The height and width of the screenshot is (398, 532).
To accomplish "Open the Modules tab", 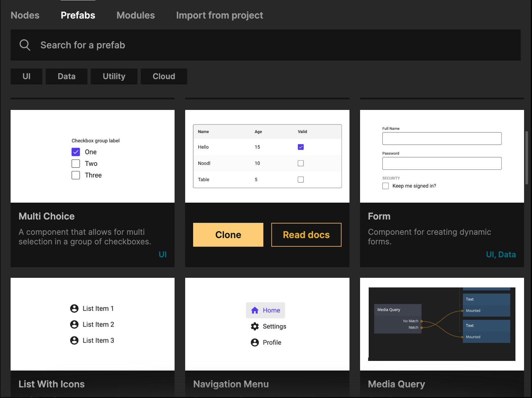I will (135, 15).
